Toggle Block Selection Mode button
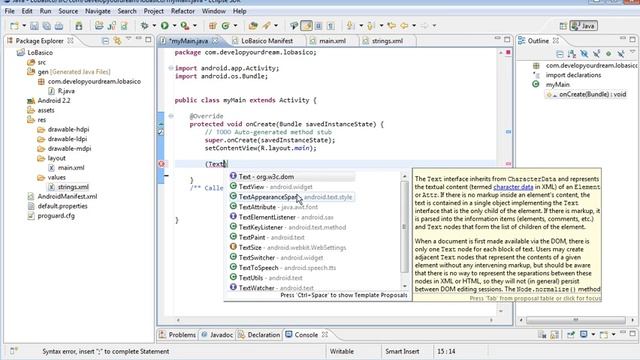 [x=318, y=26]
